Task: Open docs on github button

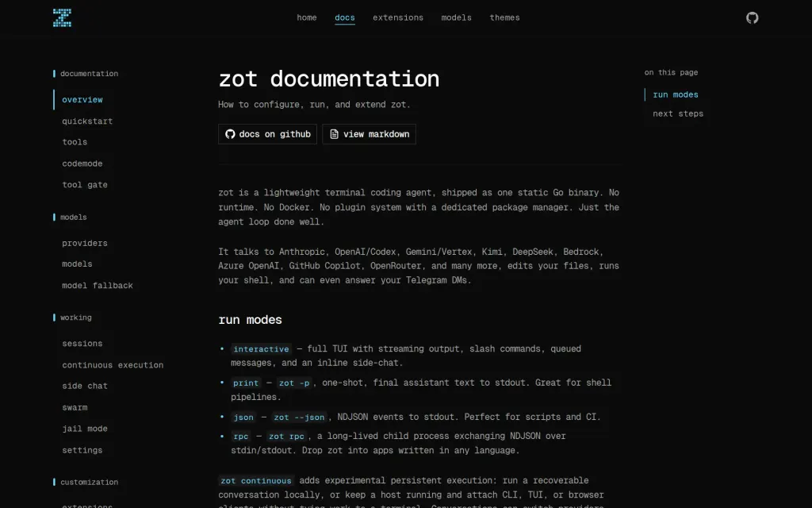Action: click(267, 134)
